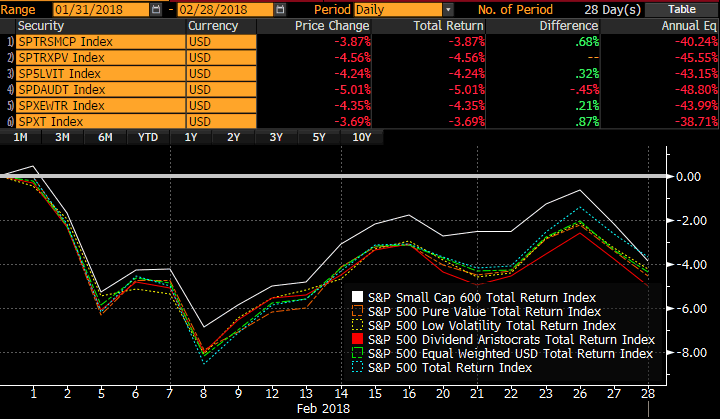Select the 3M time range tab
The height and width of the screenshot is (419, 720).
point(62,137)
